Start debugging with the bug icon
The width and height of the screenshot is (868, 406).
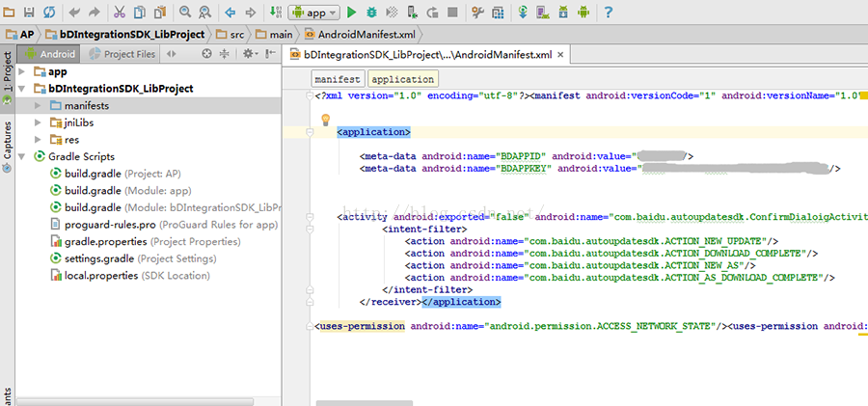[x=371, y=12]
